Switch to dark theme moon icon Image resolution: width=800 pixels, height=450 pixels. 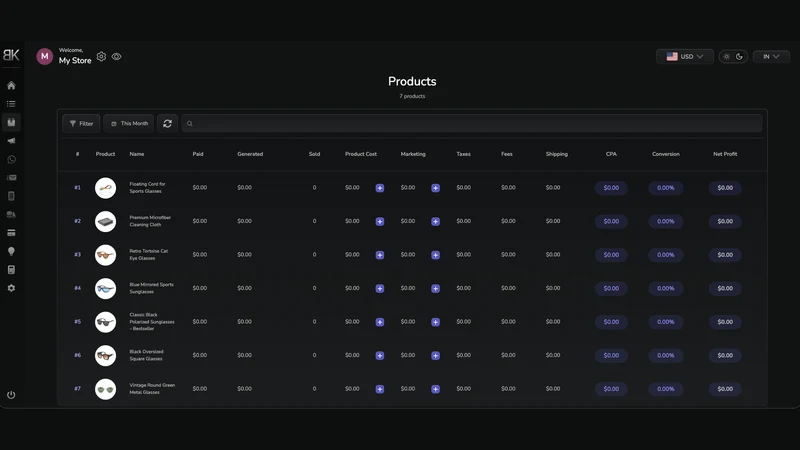click(x=739, y=57)
